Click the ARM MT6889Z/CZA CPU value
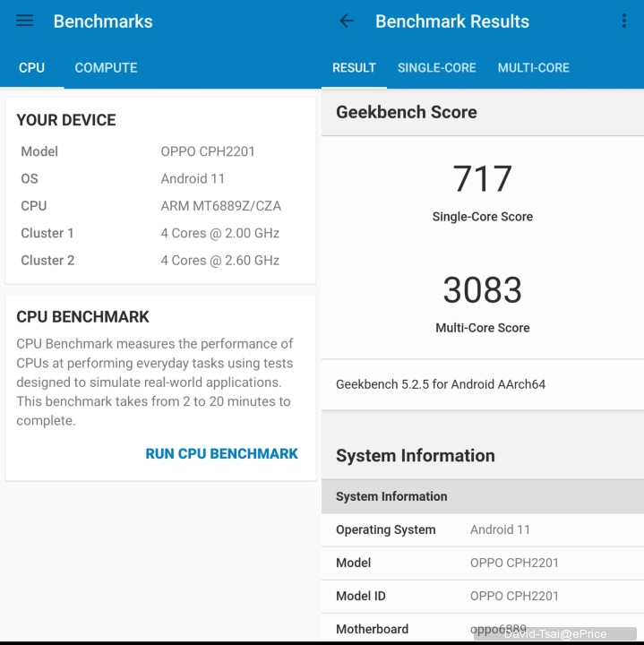The image size is (644, 645). 221,206
